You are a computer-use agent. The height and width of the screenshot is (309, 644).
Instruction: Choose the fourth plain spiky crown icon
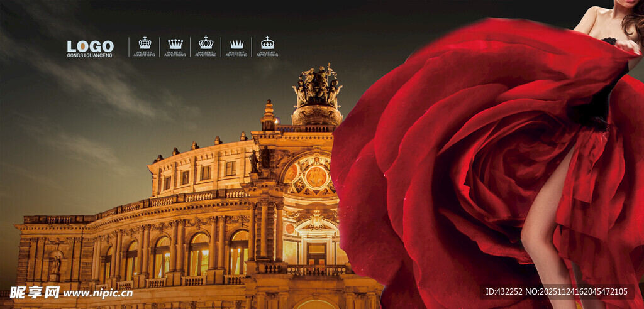coord(236,44)
